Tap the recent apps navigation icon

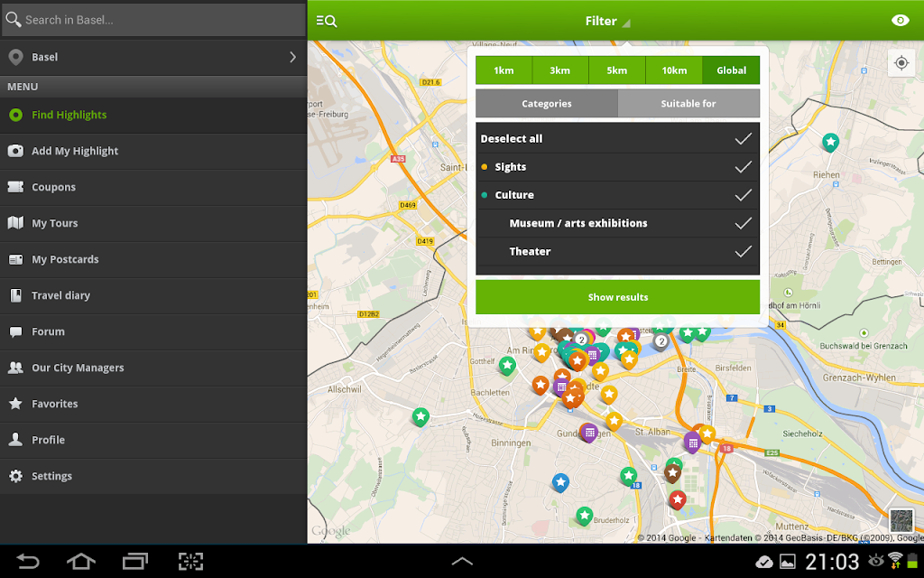135,561
